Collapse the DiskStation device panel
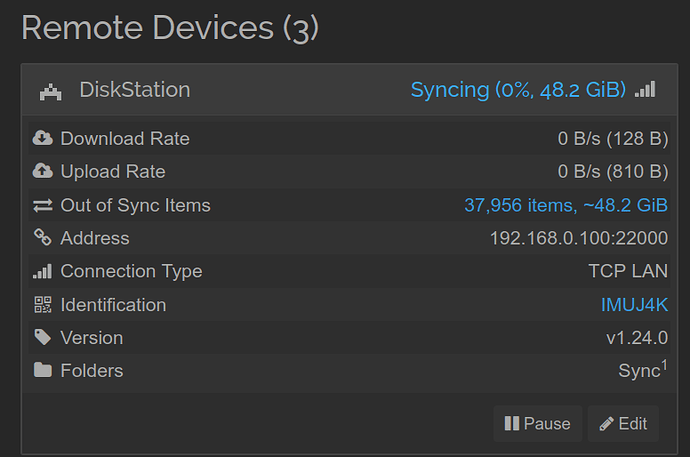Viewport: 690px width, 457px height. tap(349, 90)
